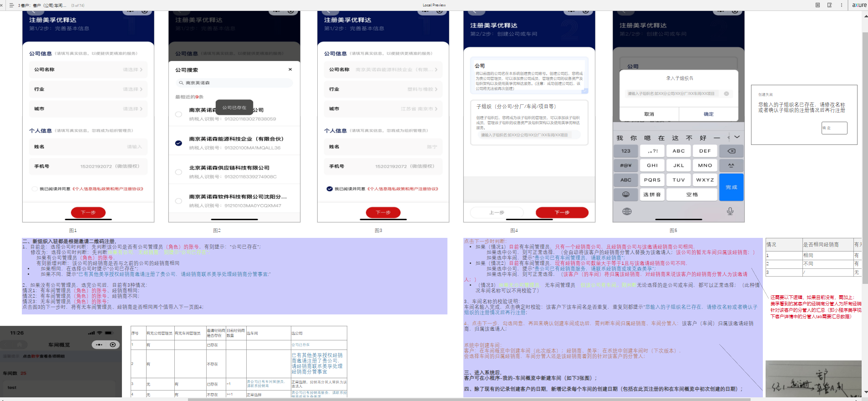Open the Axure more options menu
Viewport: 868px width, 401px height.
(841, 5)
